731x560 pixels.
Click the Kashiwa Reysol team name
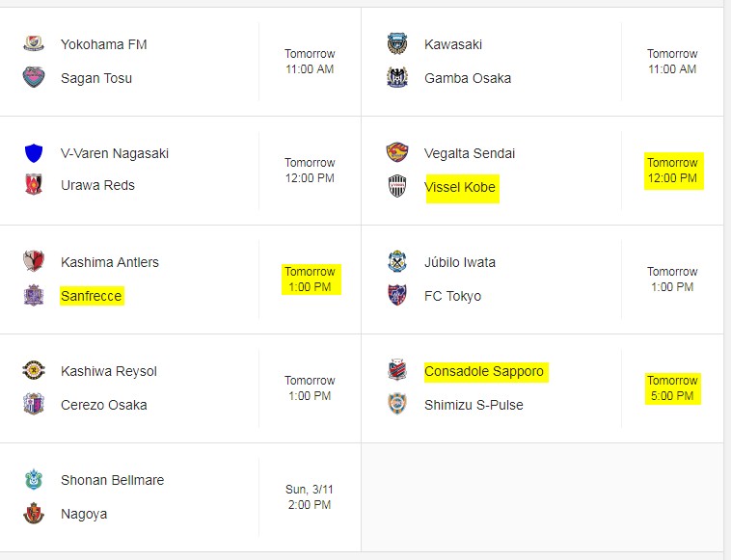tap(109, 371)
